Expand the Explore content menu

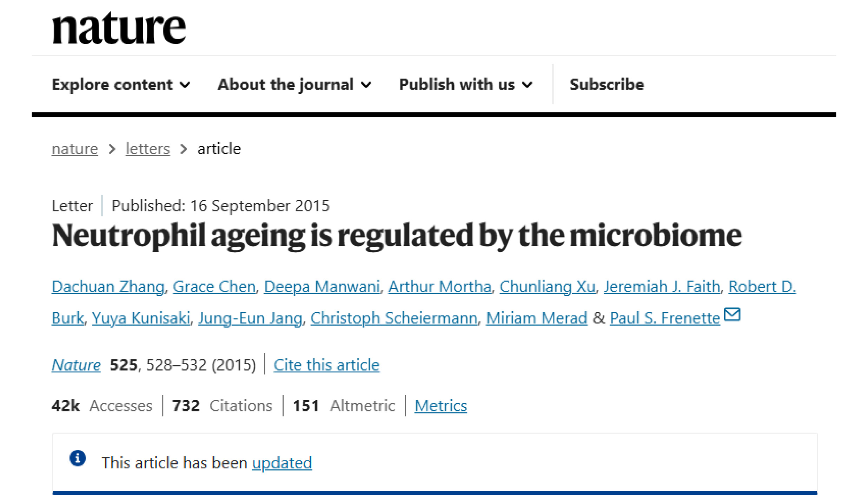pyautogui.click(x=120, y=85)
